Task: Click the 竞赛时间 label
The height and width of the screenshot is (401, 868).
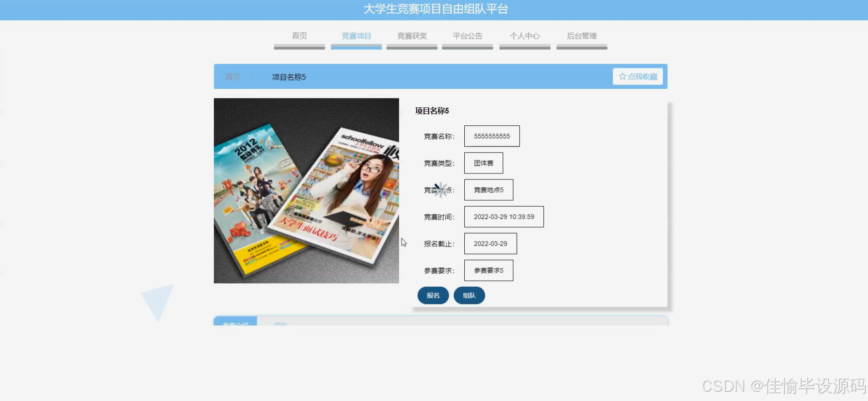Action: coord(439,217)
